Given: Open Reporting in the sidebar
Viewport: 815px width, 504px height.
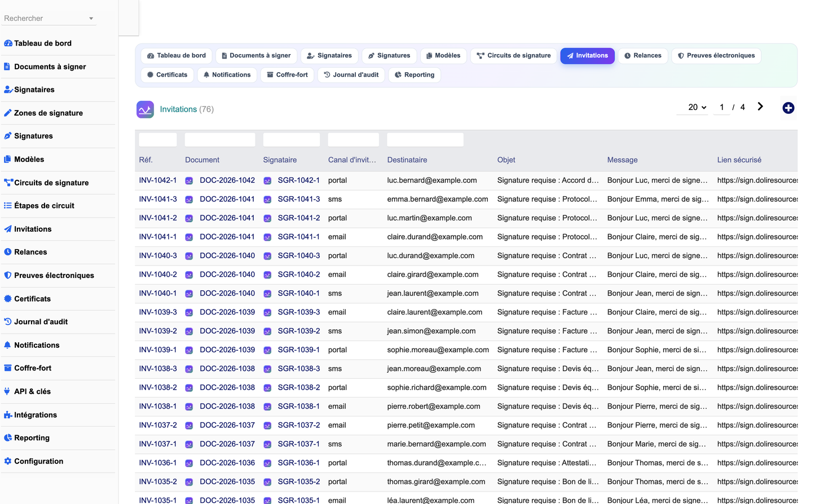Looking at the screenshot, I should pos(32,438).
